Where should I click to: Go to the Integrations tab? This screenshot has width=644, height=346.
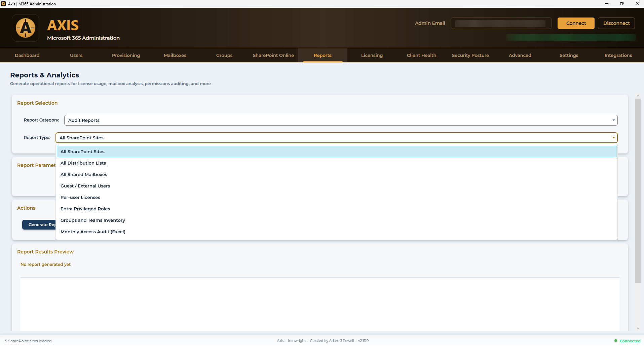point(618,55)
